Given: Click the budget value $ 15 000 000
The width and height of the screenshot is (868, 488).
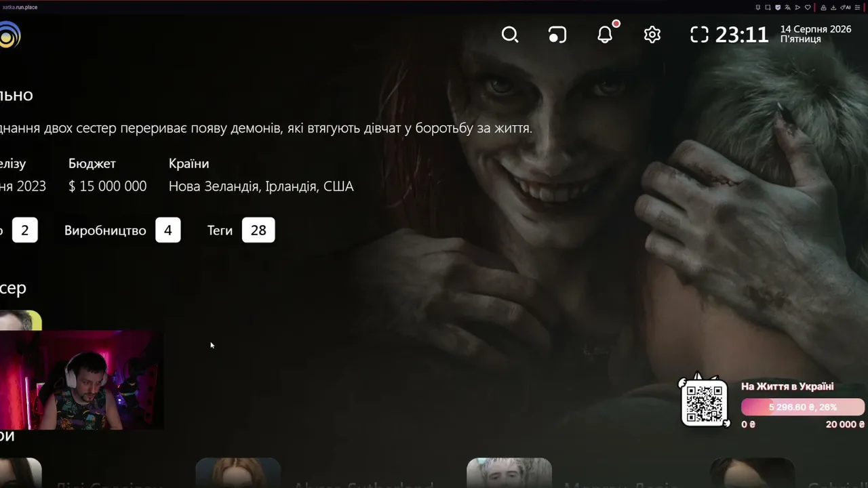Looking at the screenshot, I should point(107,186).
